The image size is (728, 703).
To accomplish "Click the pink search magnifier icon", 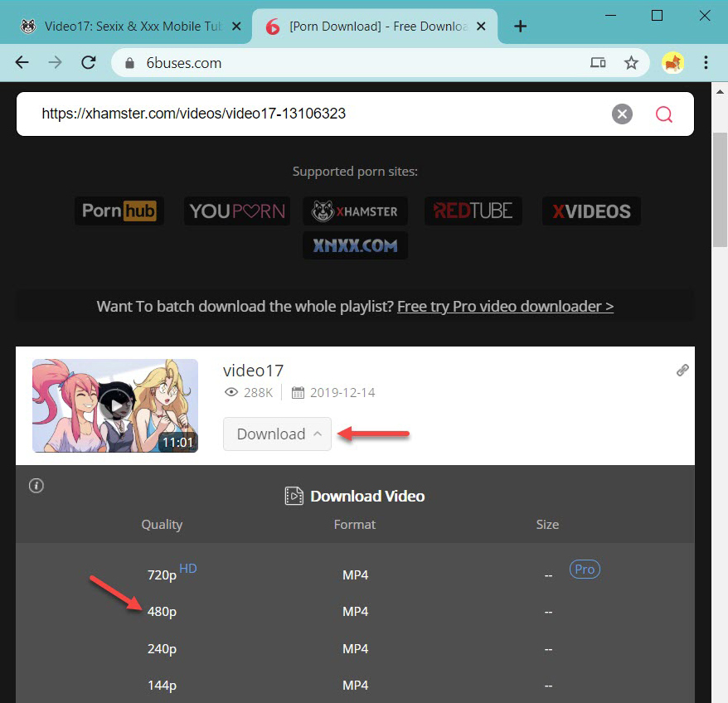I will pos(664,114).
